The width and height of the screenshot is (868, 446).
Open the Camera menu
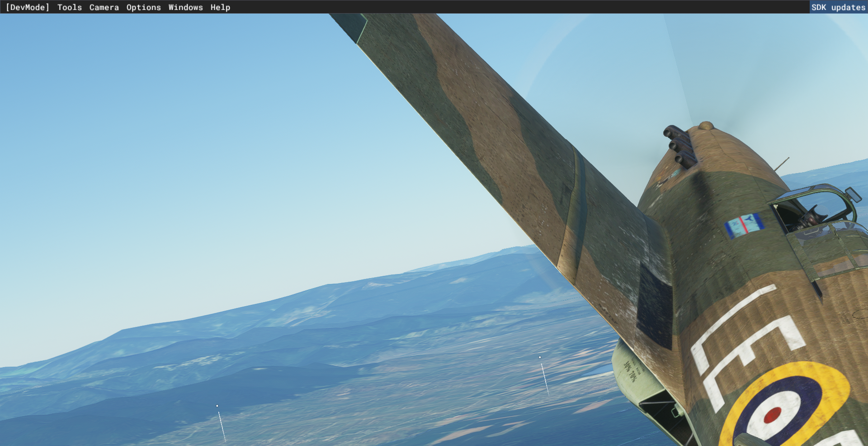pyautogui.click(x=104, y=7)
